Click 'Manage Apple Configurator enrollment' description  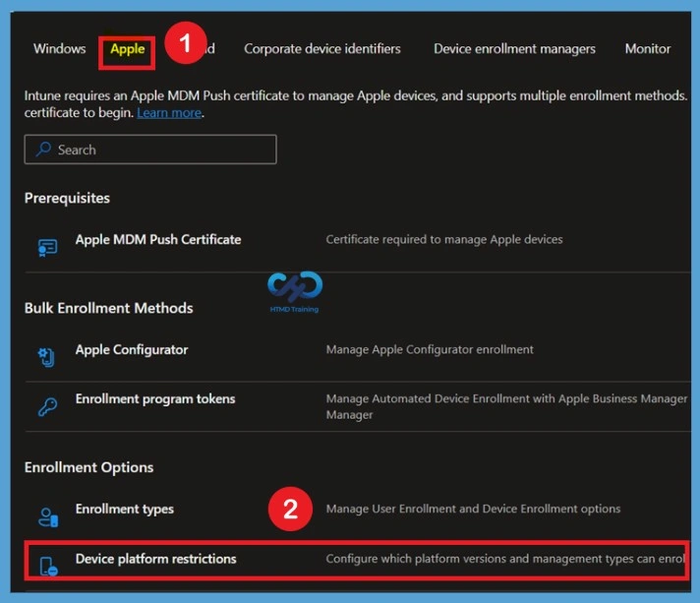tap(430, 350)
